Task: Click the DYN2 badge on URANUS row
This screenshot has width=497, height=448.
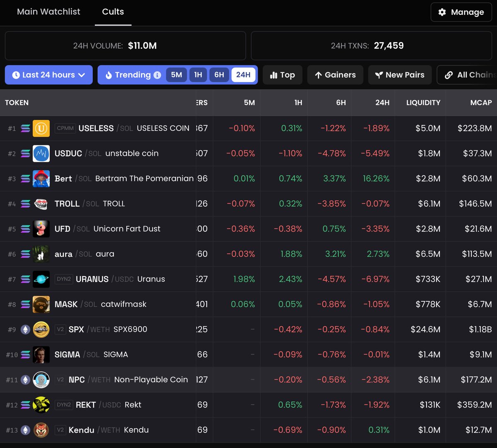Action: [x=64, y=279]
